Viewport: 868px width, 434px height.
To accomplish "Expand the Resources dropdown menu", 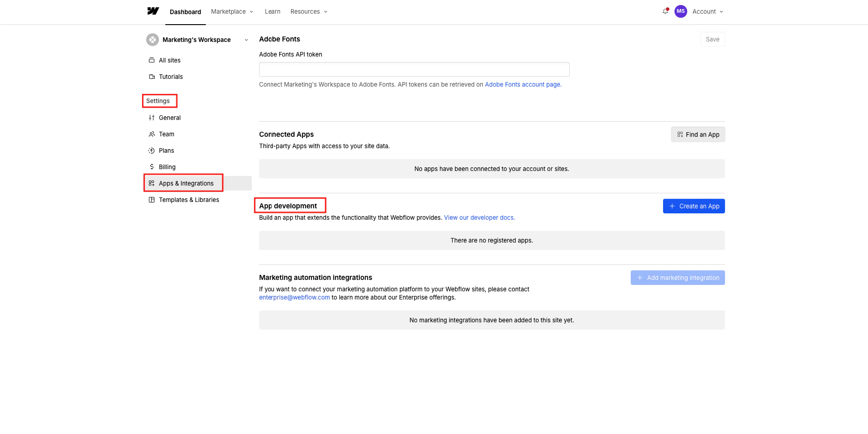I will [309, 11].
